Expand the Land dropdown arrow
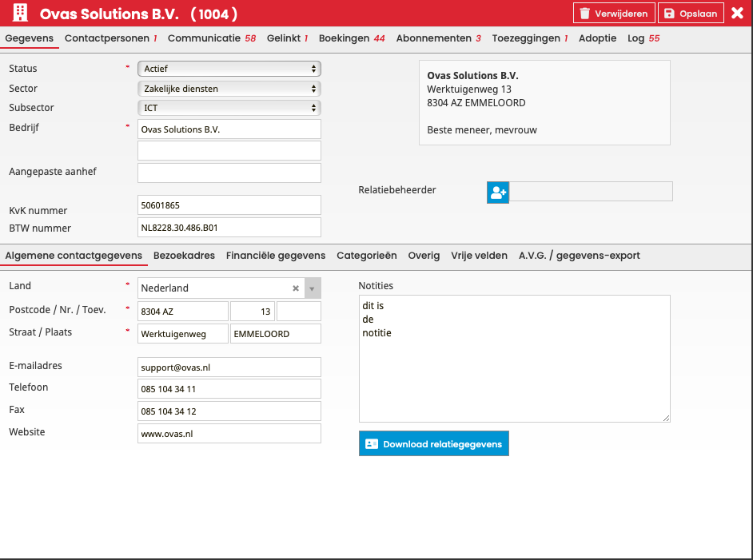The height and width of the screenshot is (560, 753). click(x=312, y=288)
